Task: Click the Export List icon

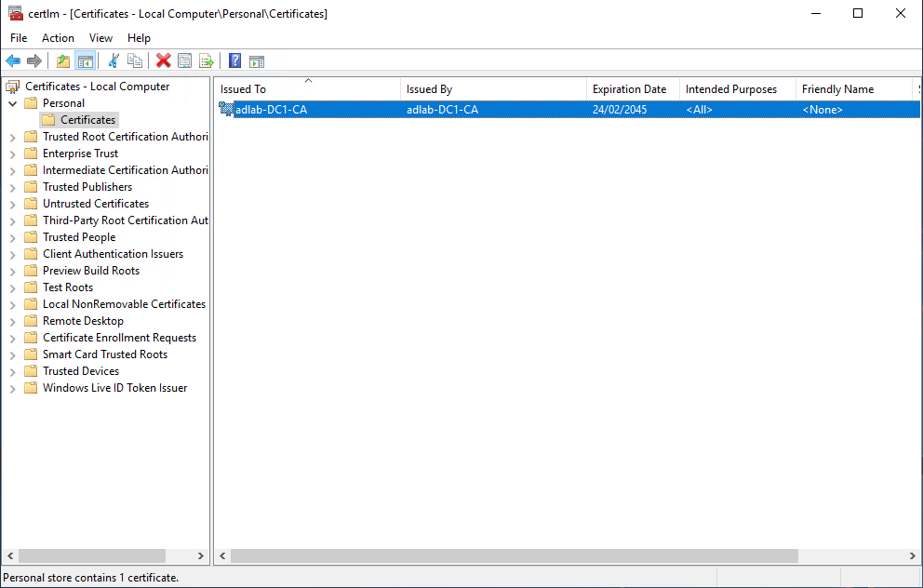Action: pos(207,60)
